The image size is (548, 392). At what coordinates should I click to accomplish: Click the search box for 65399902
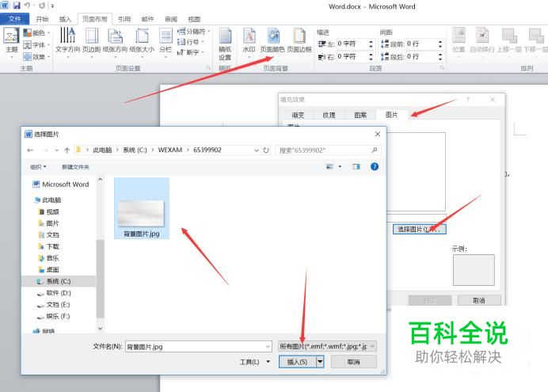[x=328, y=150]
